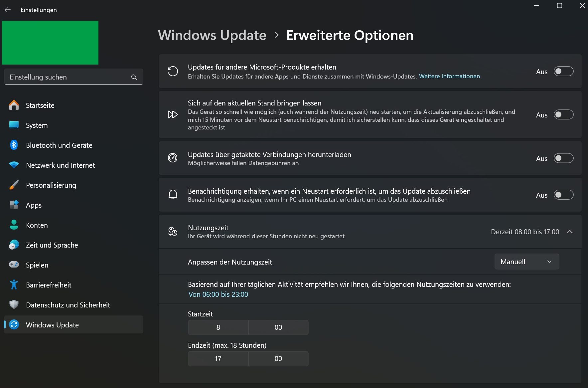Open Startzeit minutes picker
Screen dimensions: 588x388
tap(278, 327)
